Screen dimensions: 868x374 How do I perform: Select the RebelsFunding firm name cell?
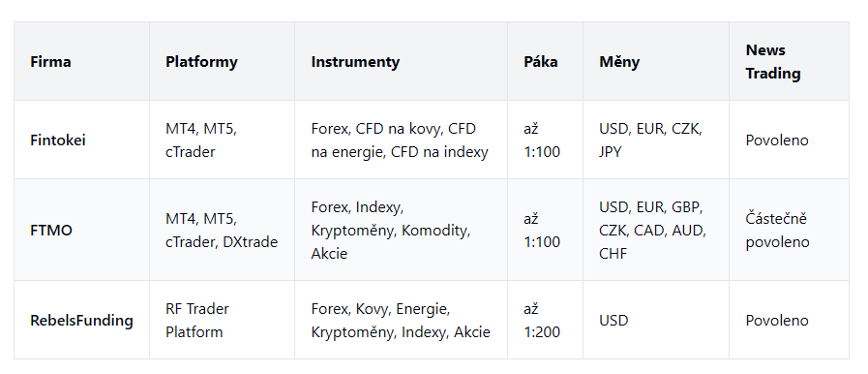tap(81, 321)
